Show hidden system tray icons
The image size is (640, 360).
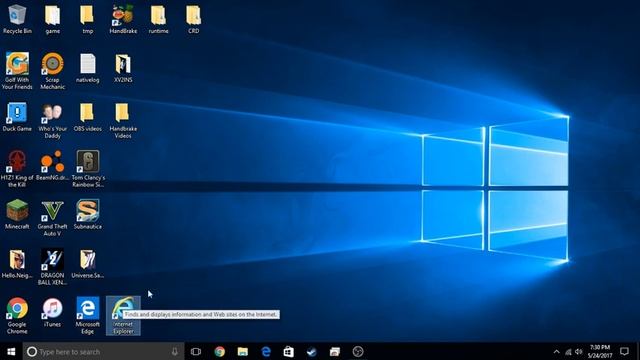pos(556,351)
